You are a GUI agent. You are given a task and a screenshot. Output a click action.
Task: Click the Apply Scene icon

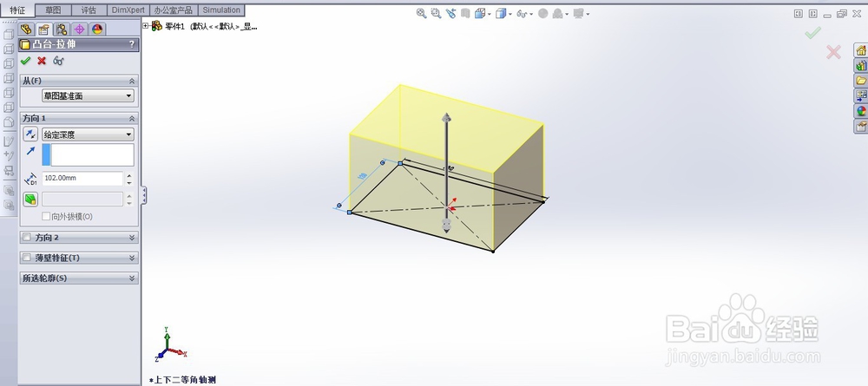click(x=557, y=13)
